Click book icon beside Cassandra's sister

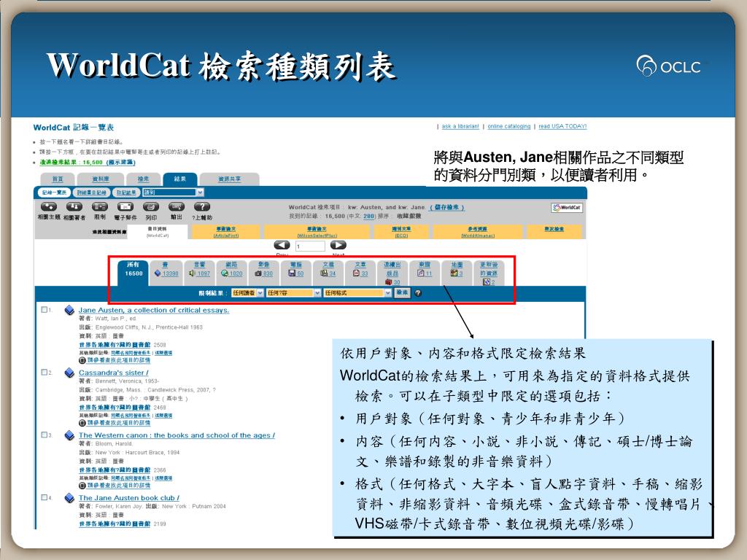(69, 373)
